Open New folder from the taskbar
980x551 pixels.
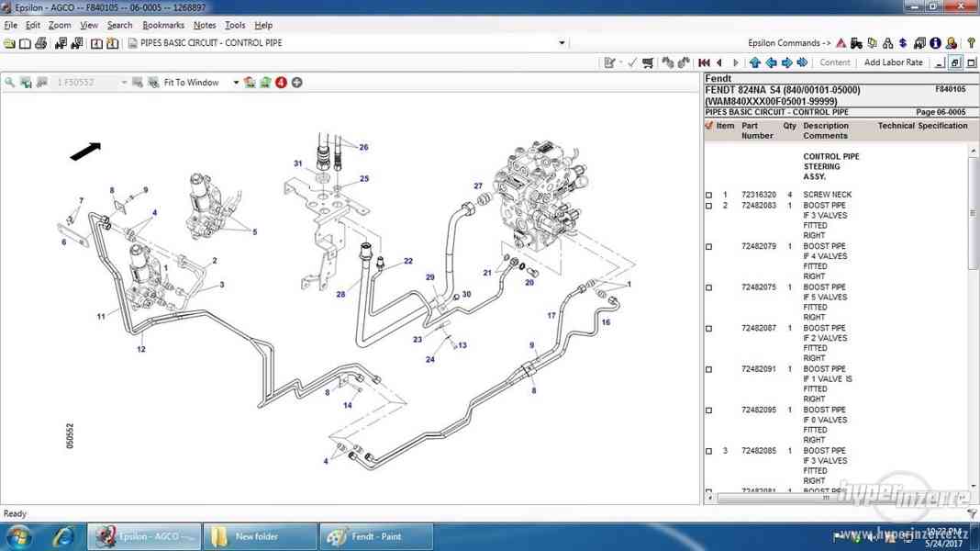[260, 536]
